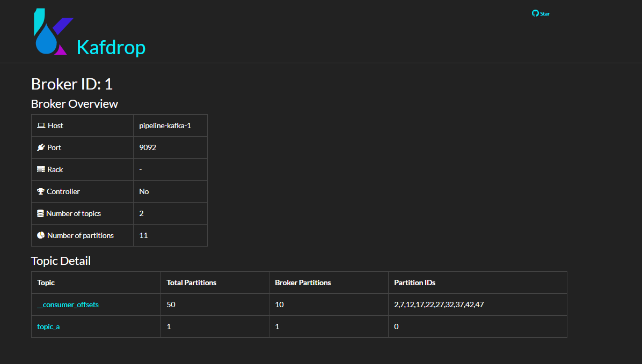The width and height of the screenshot is (642, 364).
Task: Select broker partitions value 10
Action: [x=279, y=304]
